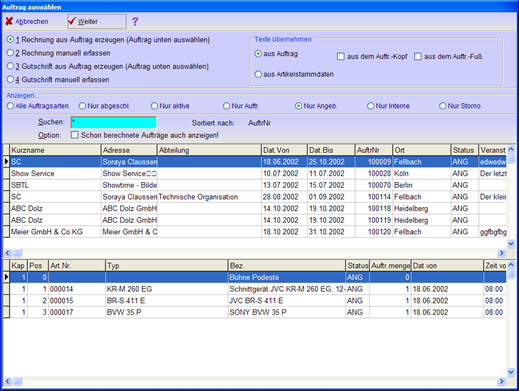Select position row 'Bühne Podeste'
Image resolution: width=519 pixels, height=391 pixels.
pos(255,277)
